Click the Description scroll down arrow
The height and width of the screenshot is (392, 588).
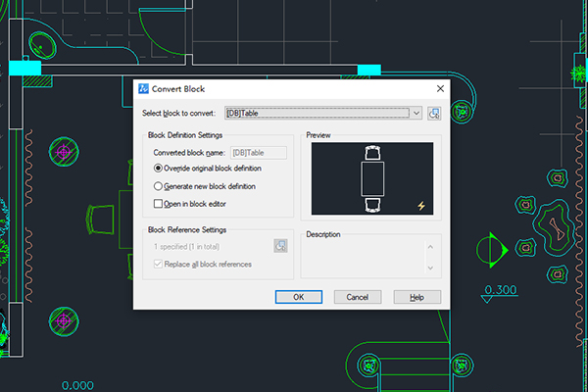[430, 268]
